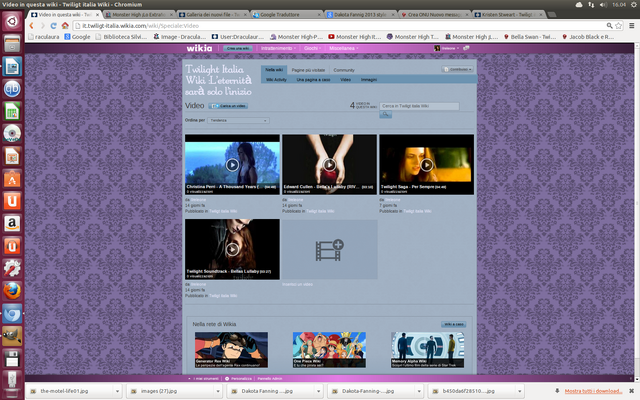Click the browser back arrow

click(x=31, y=25)
